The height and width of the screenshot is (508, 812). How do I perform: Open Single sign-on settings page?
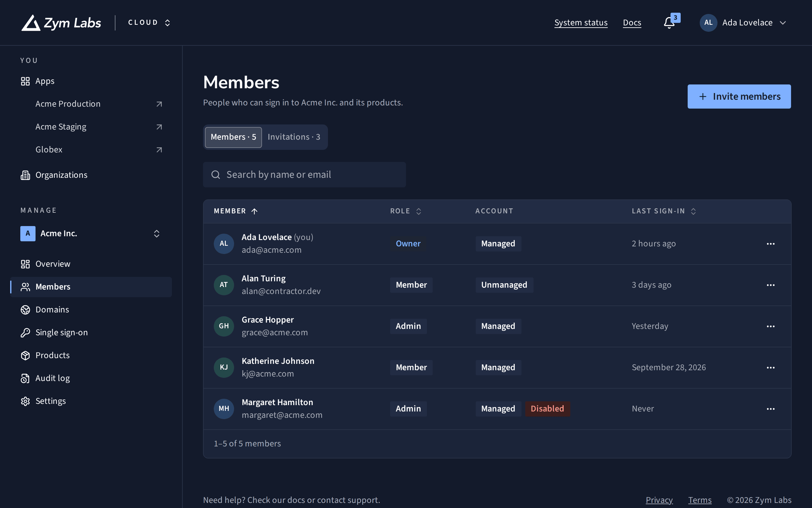pyautogui.click(x=91, y=333)
